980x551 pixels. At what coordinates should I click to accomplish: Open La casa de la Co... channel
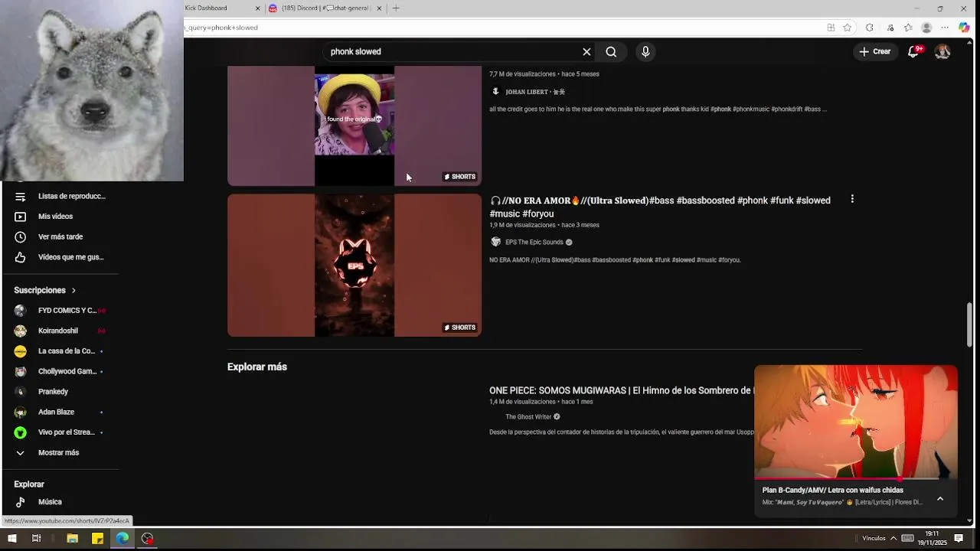pos(61,351)
